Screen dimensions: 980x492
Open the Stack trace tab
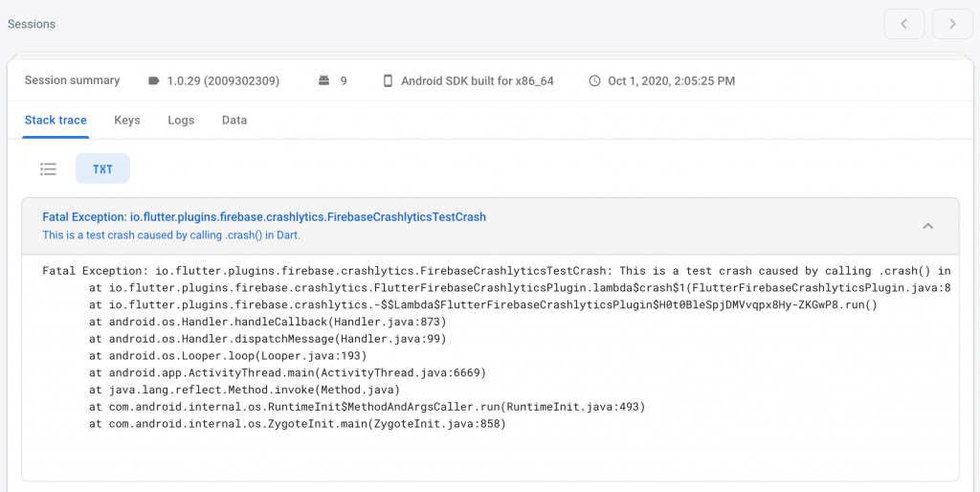tap(56, 120)
